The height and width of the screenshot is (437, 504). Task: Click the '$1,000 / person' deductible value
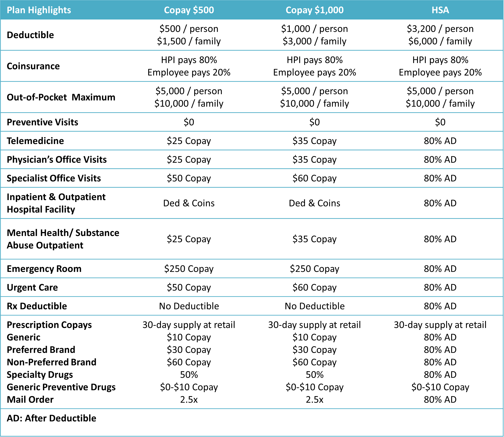pos(315,29)
